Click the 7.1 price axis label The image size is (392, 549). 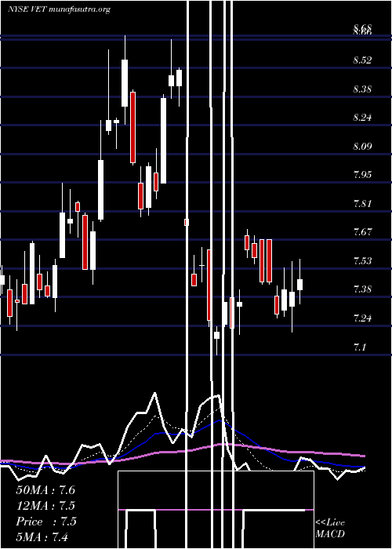click(x=360, y=347)
